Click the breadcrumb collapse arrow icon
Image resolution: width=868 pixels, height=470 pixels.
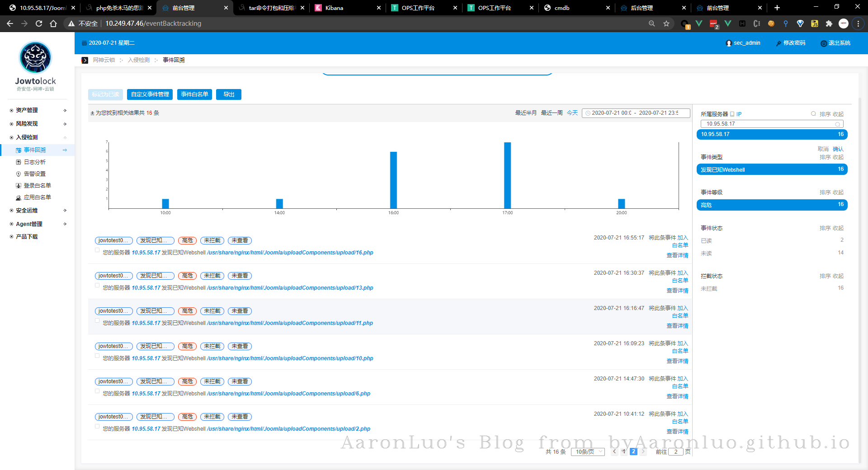pyautogui.click(x=85, y=60)
